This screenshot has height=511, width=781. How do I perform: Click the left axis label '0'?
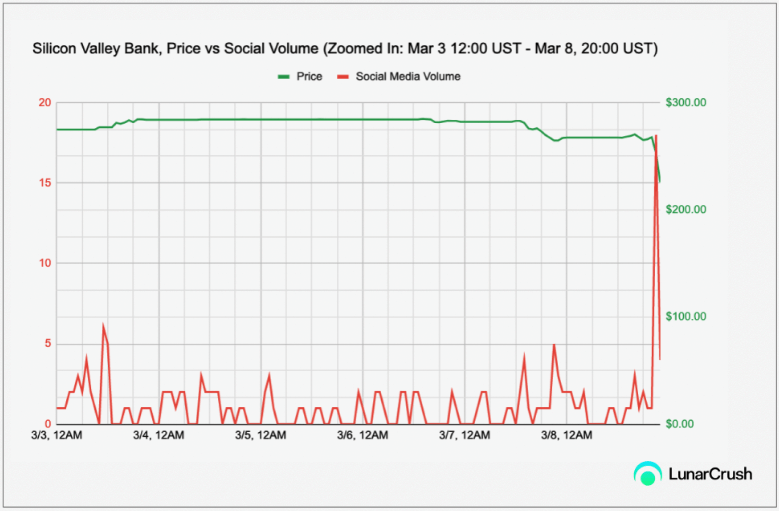click(x=48, y=424)
